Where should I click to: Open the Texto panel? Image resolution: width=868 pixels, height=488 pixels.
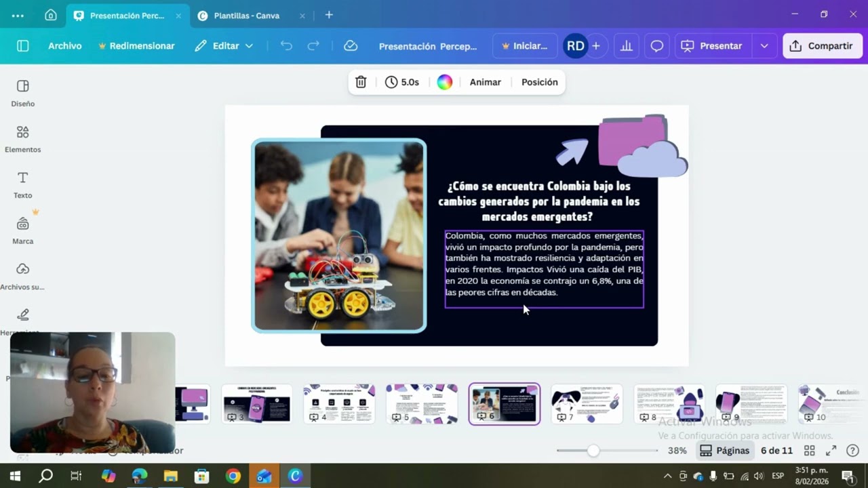[22, 185]
